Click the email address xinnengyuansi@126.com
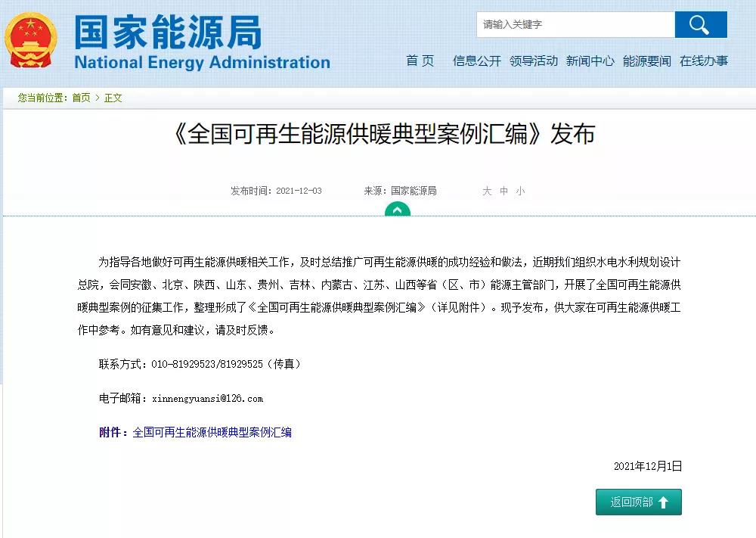756x538 pixels. point(207,398)
